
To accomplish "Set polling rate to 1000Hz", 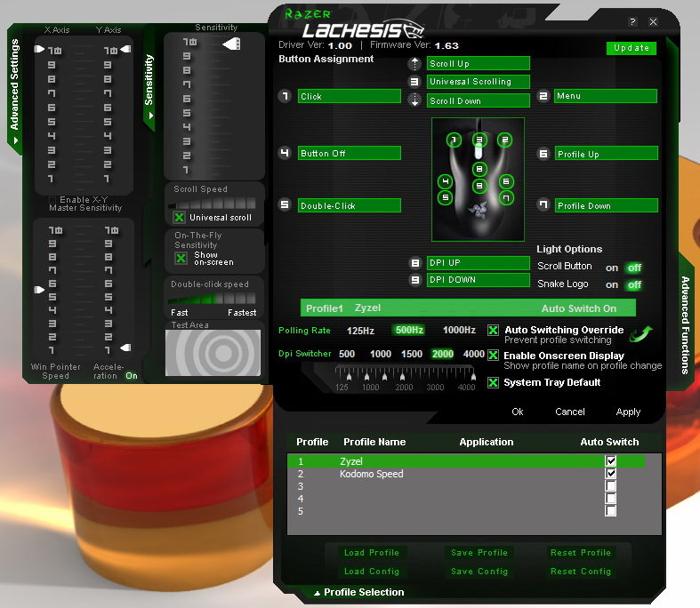I will coord(459,330).
